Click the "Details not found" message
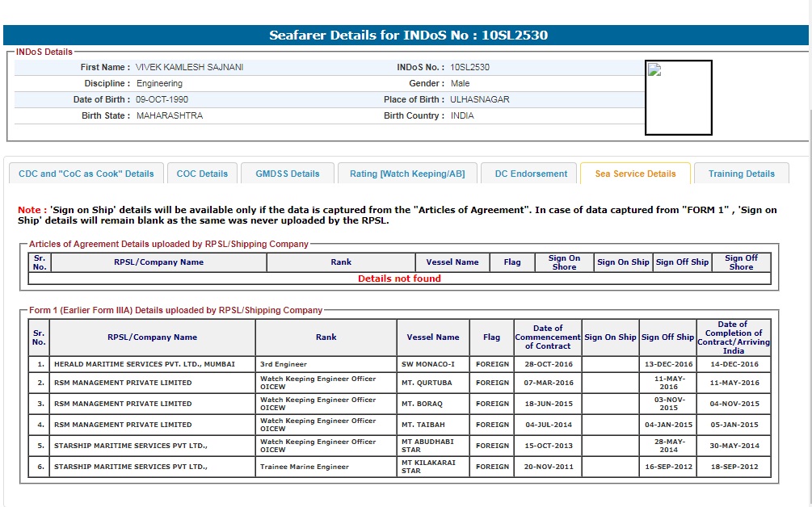This screenshot has height=507, width=812. (399, 279)
